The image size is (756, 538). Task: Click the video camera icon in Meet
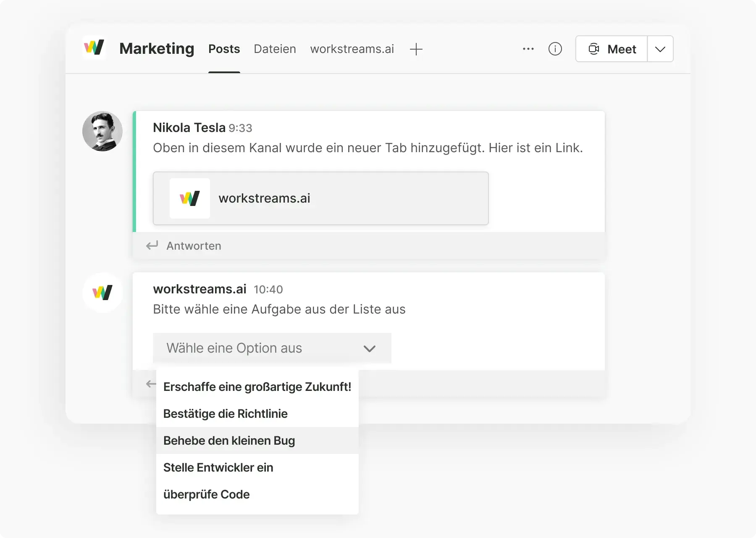tap(594, 49)
